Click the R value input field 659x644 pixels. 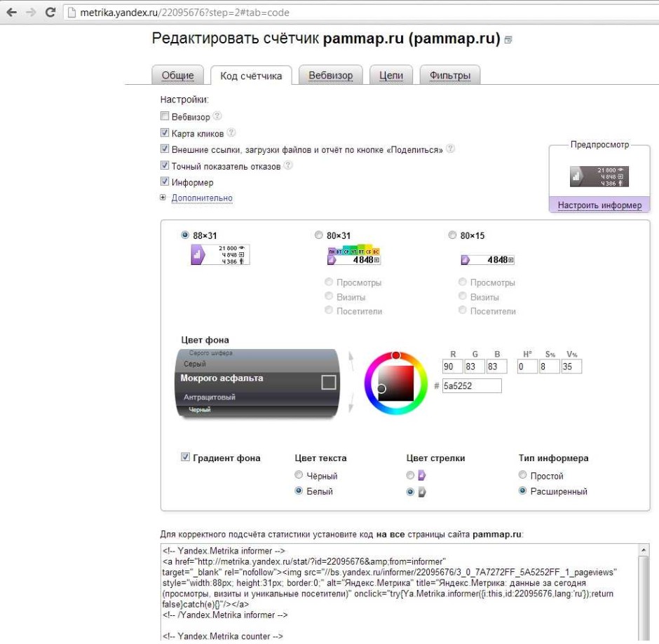[452, 366]
